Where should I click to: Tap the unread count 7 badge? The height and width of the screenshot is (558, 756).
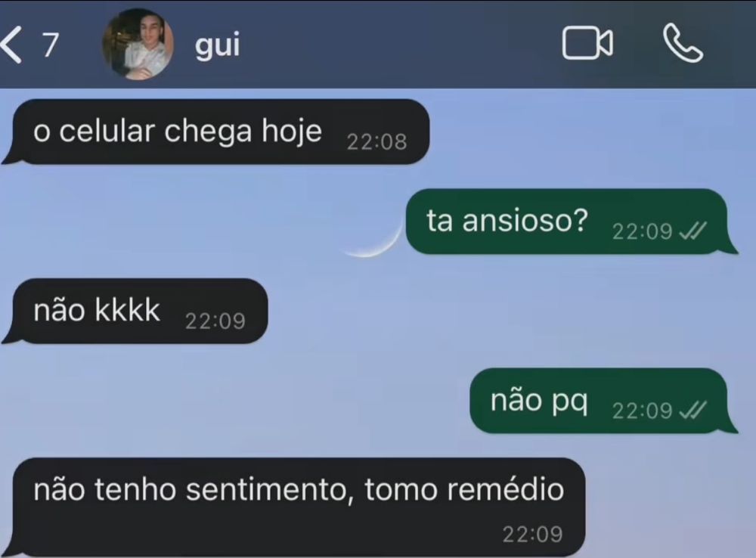pos(50,45)
